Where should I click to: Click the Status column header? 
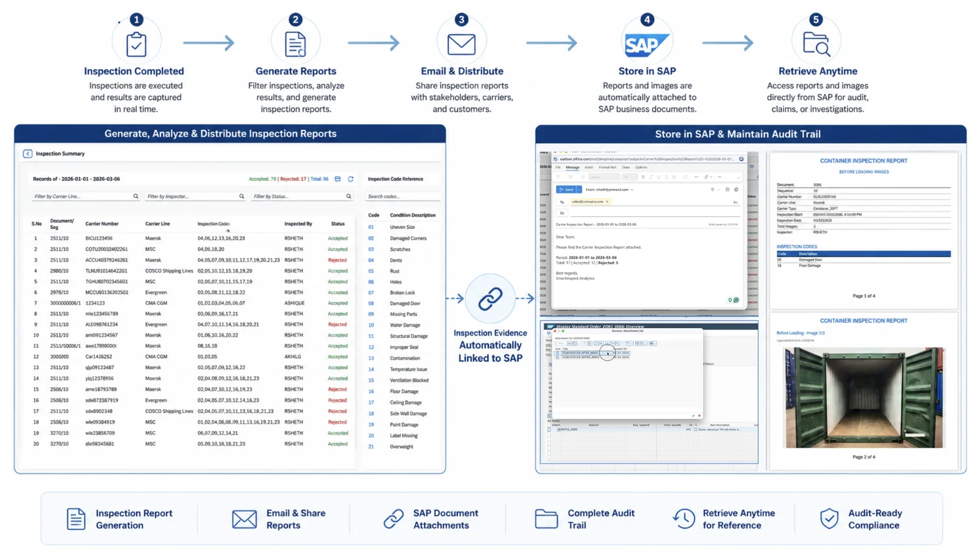[337, 224]
